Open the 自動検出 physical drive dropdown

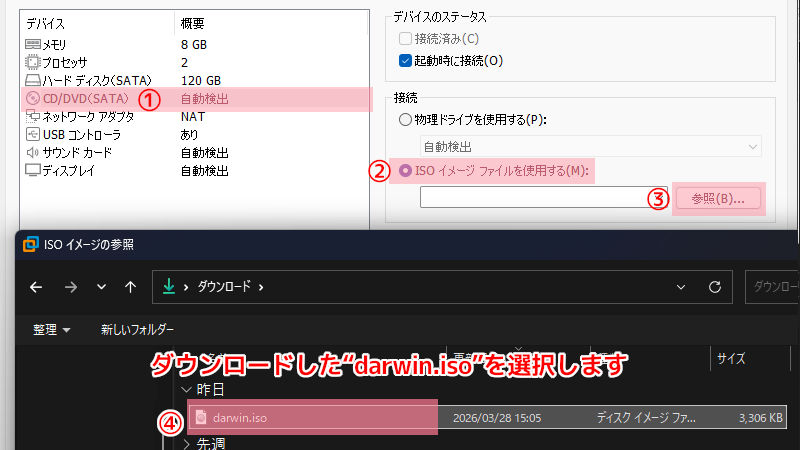point(591,146)
